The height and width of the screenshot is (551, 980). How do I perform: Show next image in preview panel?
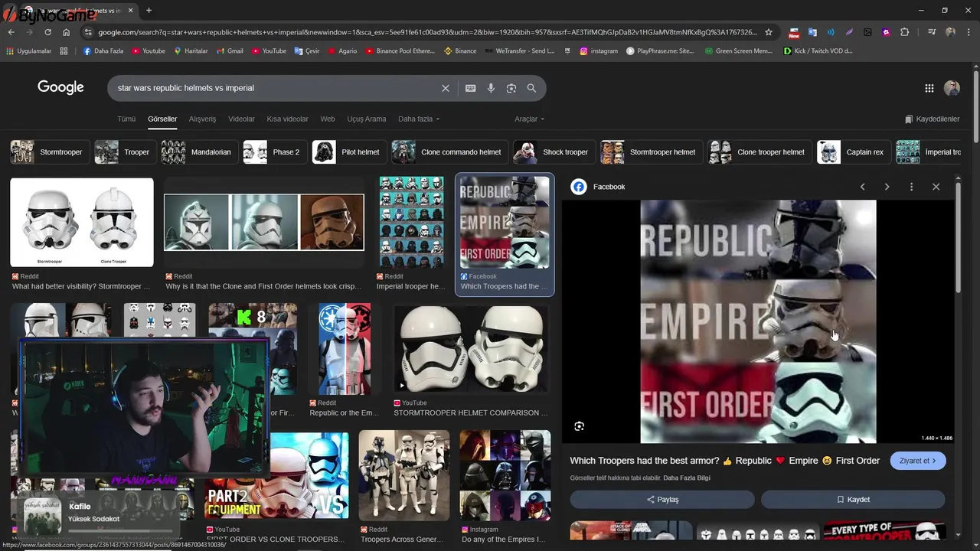point(887,187)
